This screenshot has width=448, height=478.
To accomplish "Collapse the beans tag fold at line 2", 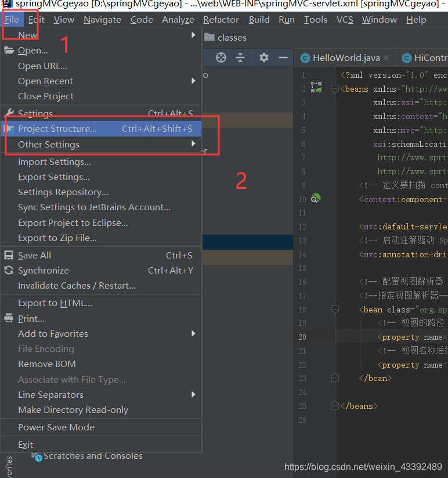I will click(x=335, y=89).
